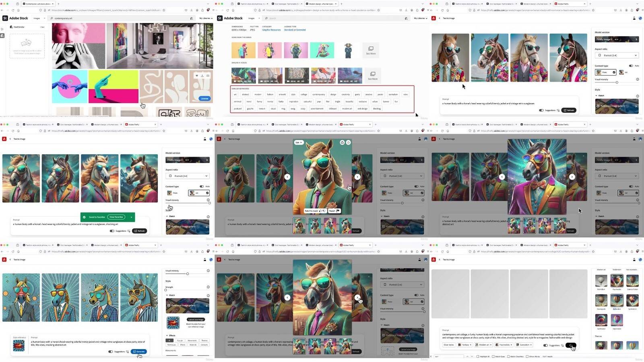The width and height of the screenshot is (644, 362).
Task: Click thumbs down next to Rate this result
Action: (x=324, y=211)
